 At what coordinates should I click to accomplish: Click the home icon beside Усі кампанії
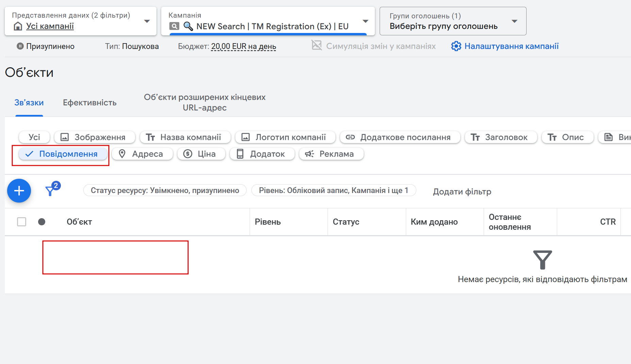18,26
